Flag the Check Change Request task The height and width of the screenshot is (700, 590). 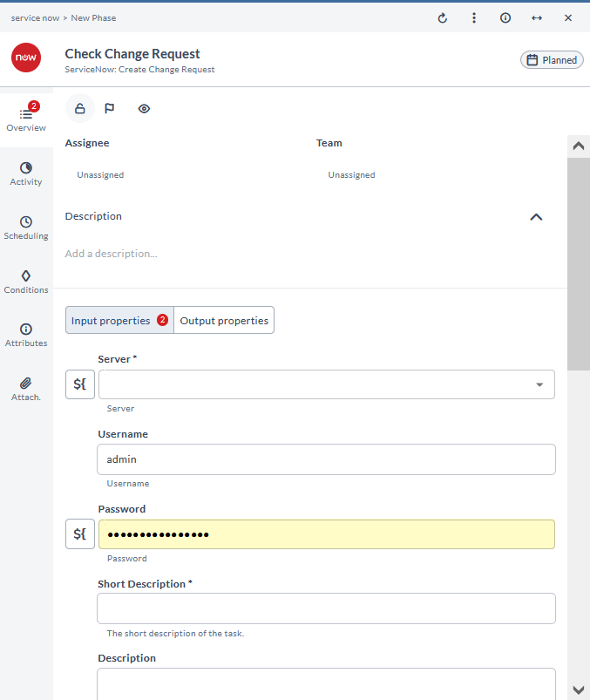pos(109,108)
